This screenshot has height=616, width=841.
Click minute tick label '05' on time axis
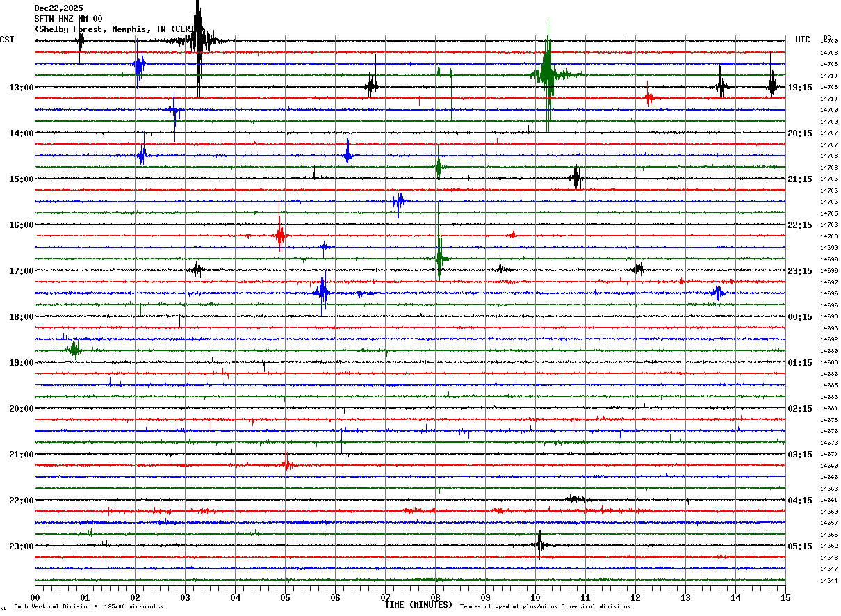click(285, 597)
